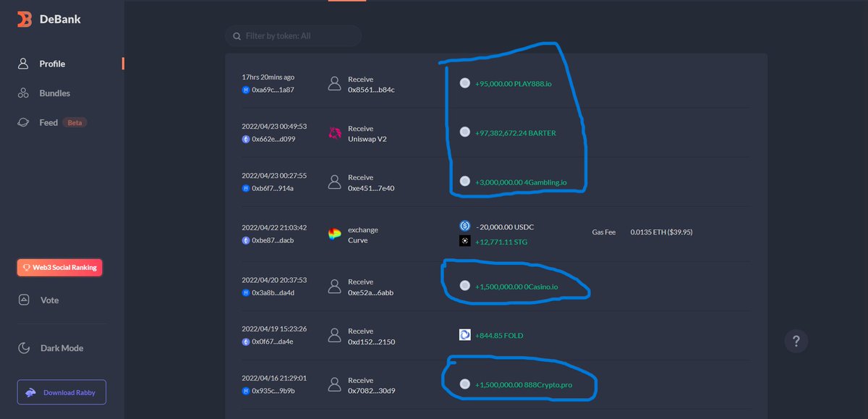Open Profile in the sidebar
This screenshot has width=868, height=419.
point(52,64)
